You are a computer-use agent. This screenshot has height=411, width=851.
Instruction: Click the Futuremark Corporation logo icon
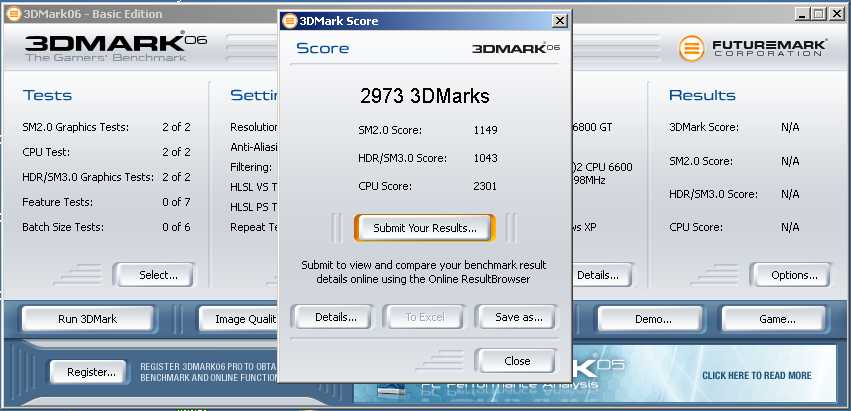[691, 48]
